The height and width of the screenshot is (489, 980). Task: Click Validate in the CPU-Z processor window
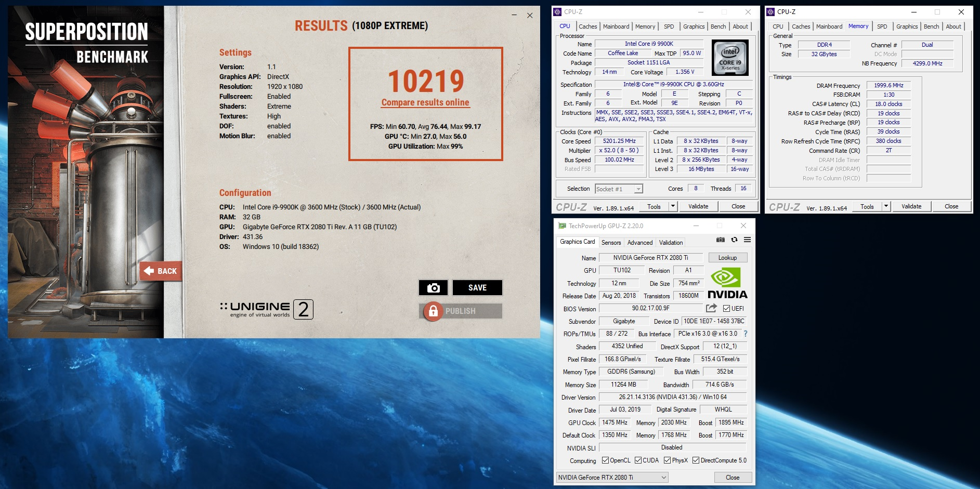pyautogui.click(x=698, y=206)
